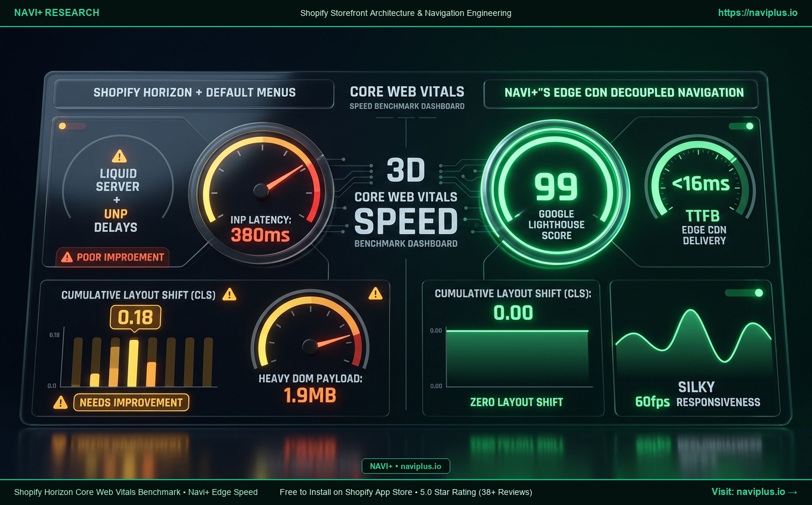Click the large center SPEED title
This screenshot has height=505, width=812.
[x=406, y=221]
